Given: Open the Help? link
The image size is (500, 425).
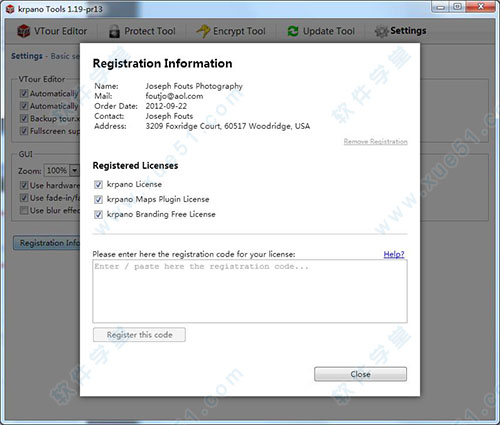Looking at the screenshot, I should [394, 254].
